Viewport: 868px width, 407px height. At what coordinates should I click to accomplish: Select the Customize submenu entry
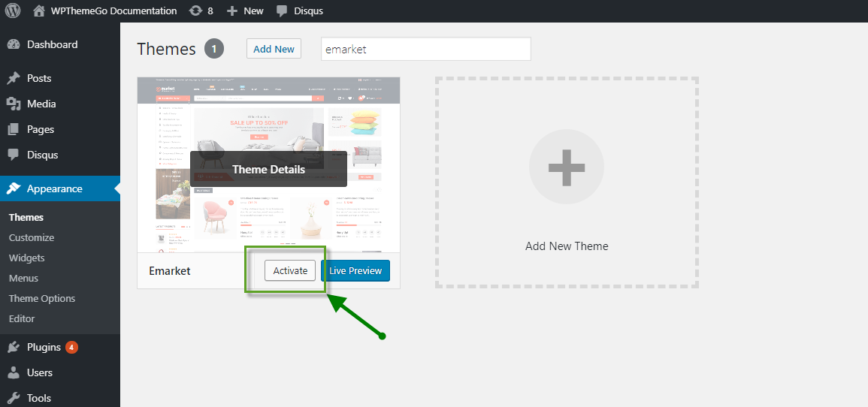(32, 237)
